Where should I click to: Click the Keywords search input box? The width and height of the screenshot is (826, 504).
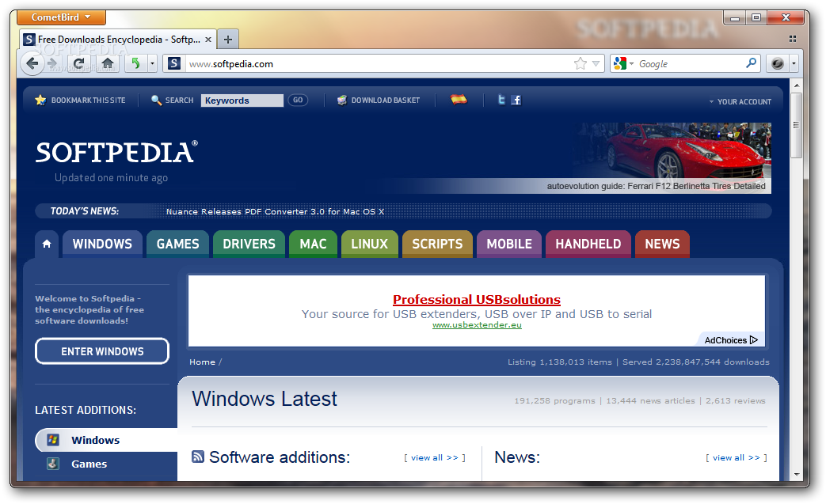tap(242, 100)
